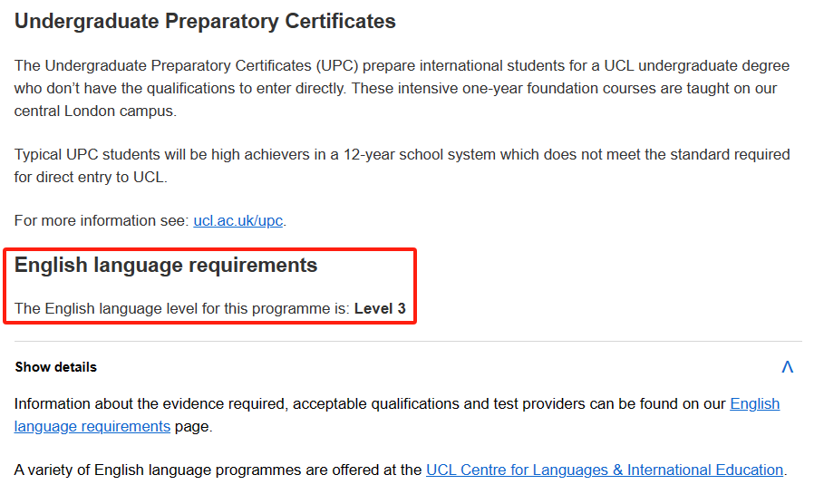Click the English language requirements bold heading

(x=166, y=266)
